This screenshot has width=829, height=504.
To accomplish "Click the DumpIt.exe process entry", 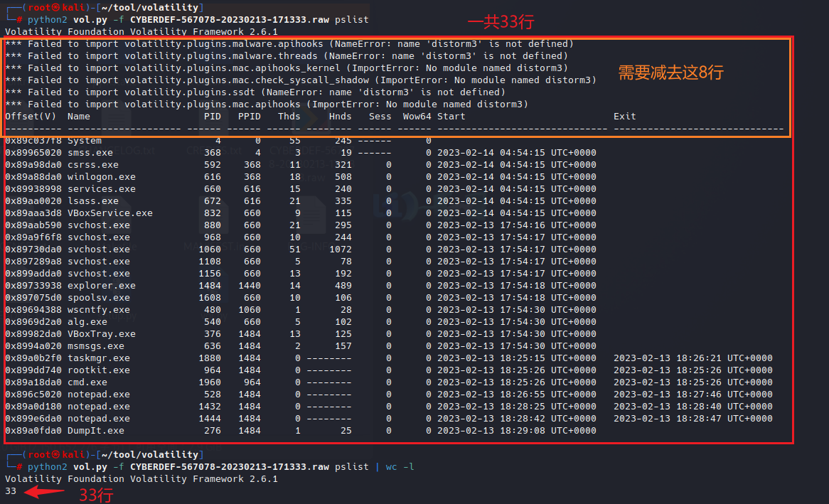I will pyautogui.click(x=95, y=431).
